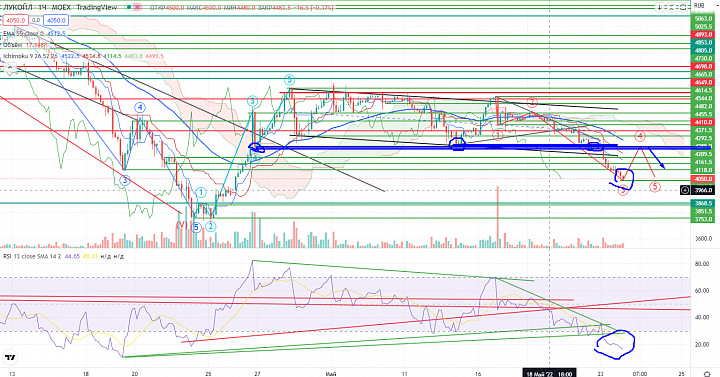The width and height of the screenshot is (720, 377).
Task: Click the 20.00 RSI scale value
Action: (701, 345)
